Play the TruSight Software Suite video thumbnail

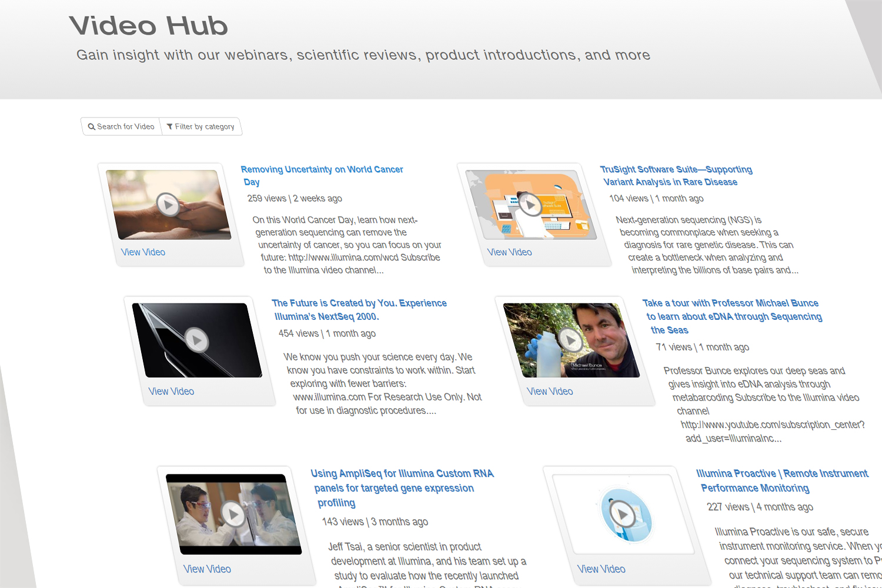(x=530, y=205)
